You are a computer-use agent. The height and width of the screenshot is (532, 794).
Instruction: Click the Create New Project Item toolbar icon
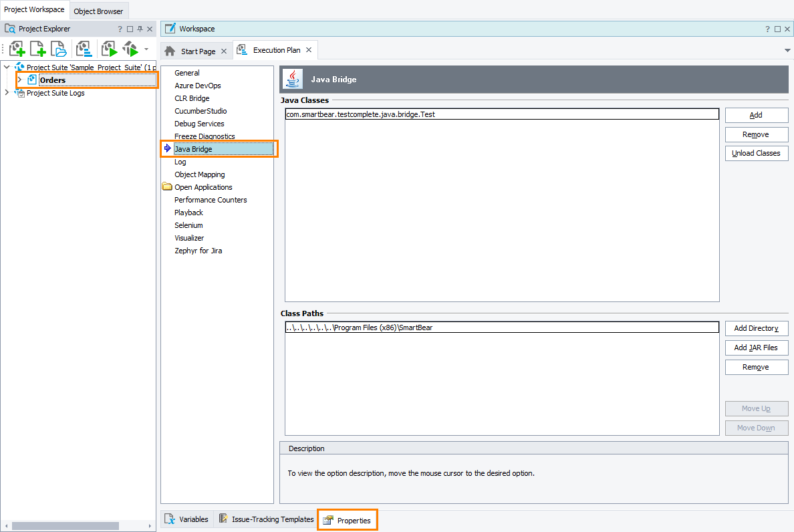click(x=37, y=48)
